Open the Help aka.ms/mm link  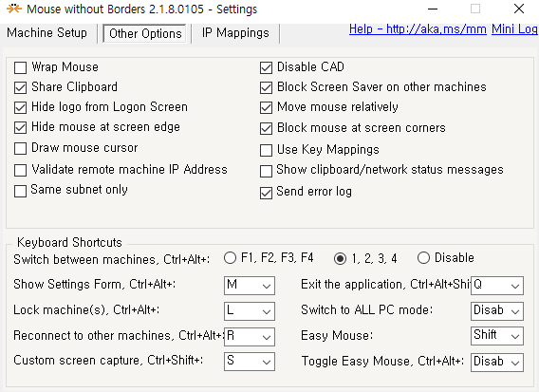(x=418, y=28)
